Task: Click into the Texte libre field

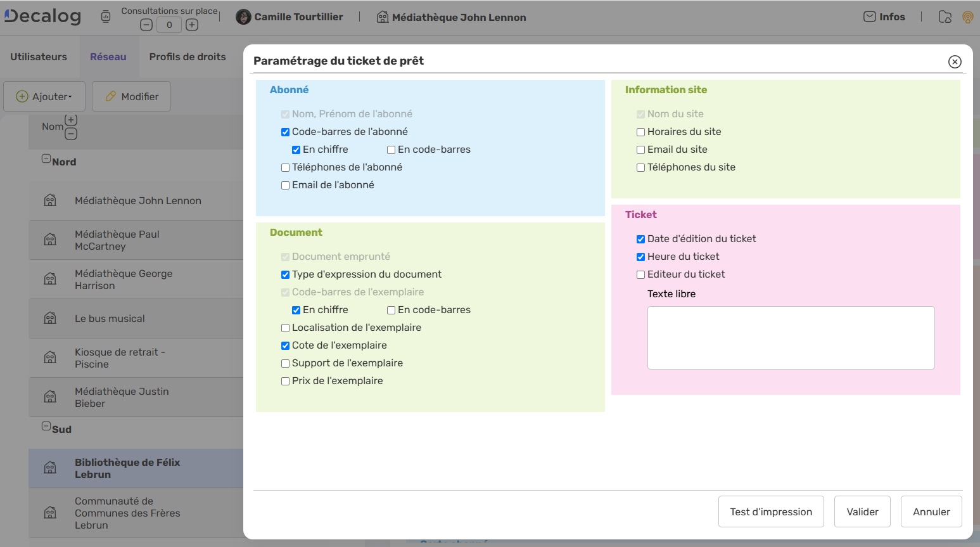Action: [791, 337]
